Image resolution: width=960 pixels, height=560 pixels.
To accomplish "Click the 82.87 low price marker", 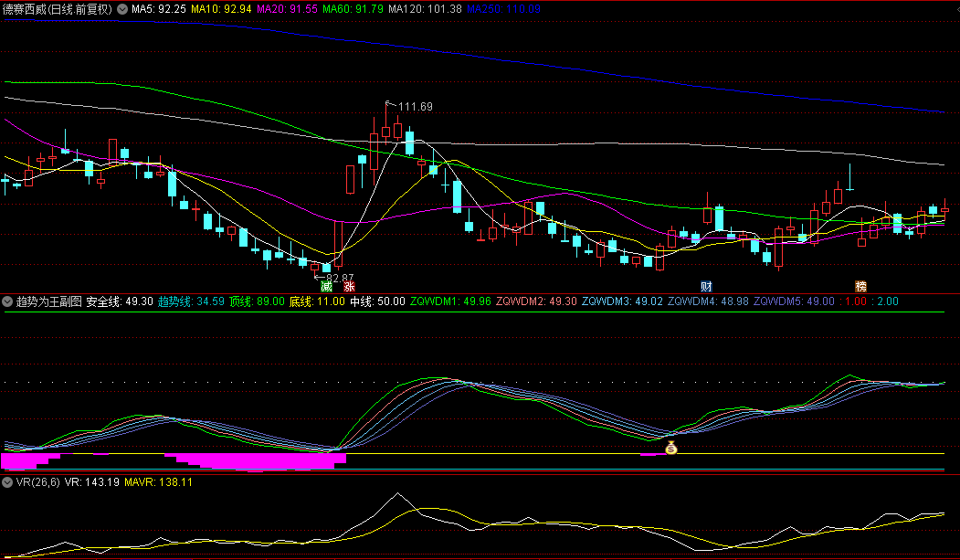I will [339, 278].
